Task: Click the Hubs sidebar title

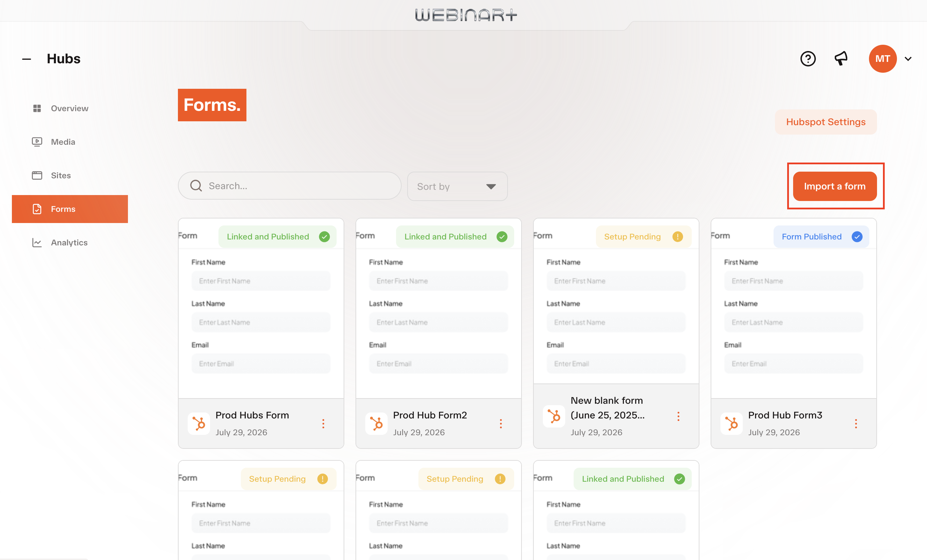Action: coord(64,59)
